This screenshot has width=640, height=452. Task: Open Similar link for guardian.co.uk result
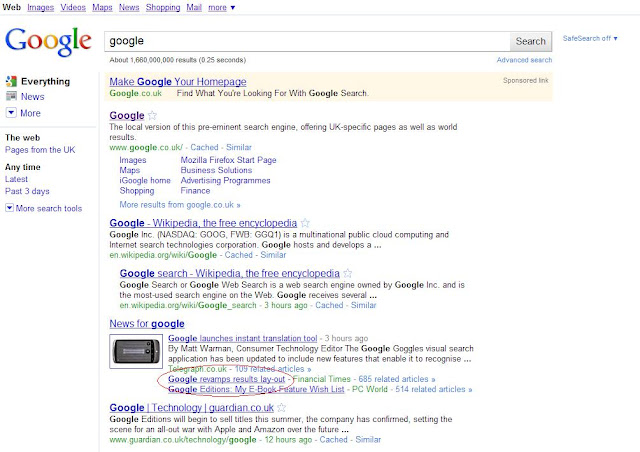pyautogui.click(x=368, y=440)
